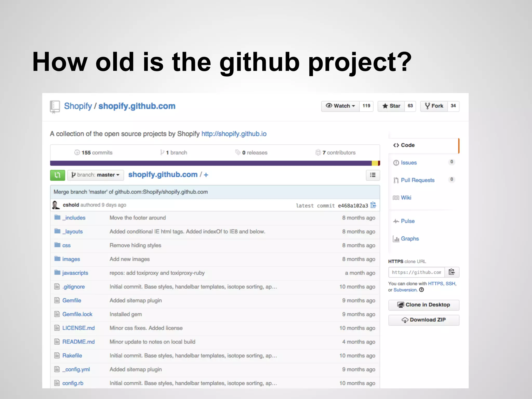This screenshot has height=399, width=532.
Task: Click the language statistics color bar
Action: click(215, 163)
